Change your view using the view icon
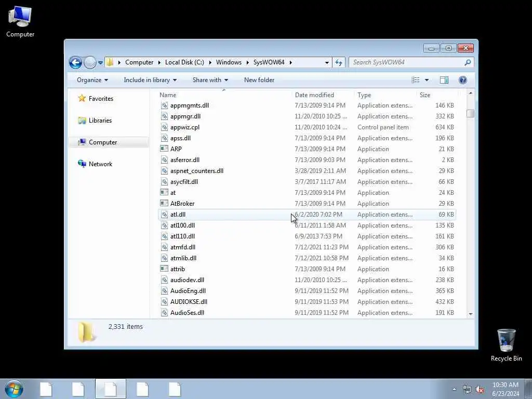The height and width of the screenshot is (399, 532). click(415, 80)
